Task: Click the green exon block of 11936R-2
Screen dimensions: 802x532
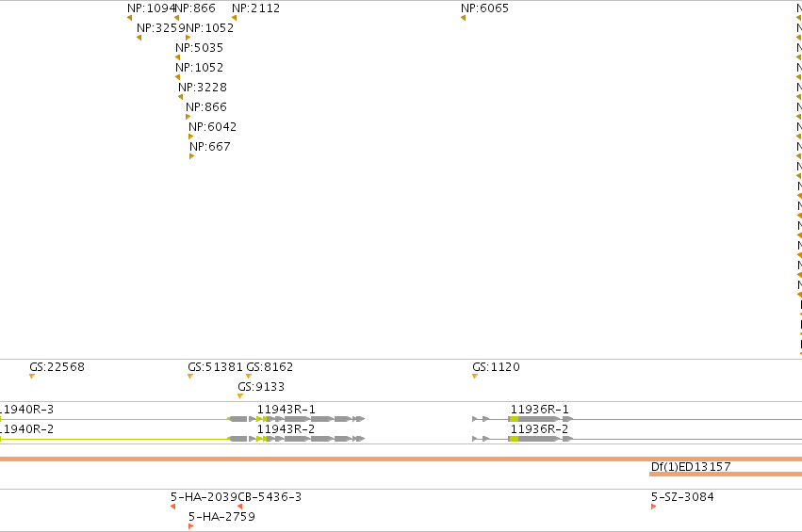Action: pos(514,439)
